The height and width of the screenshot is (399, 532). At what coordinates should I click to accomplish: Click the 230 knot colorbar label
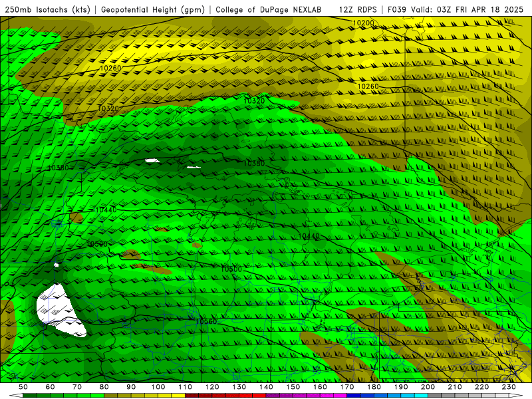pyautogui.click(x=509, y=387)
